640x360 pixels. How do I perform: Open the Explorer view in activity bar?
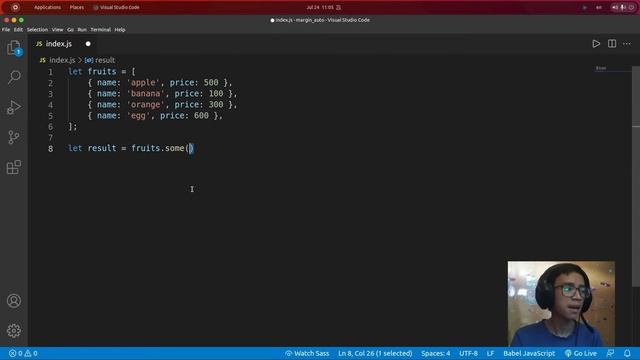tap(14, 48)
